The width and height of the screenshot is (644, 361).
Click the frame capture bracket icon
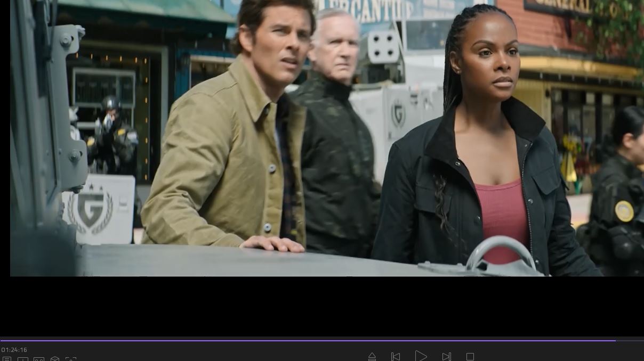[71, 359]
